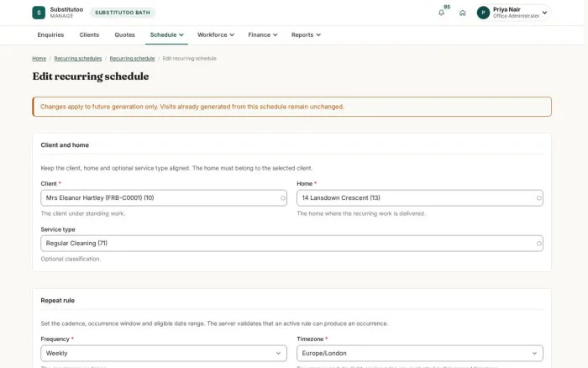Clear the Service type field circle icon

pyautogui.click(x=539, y=244)
